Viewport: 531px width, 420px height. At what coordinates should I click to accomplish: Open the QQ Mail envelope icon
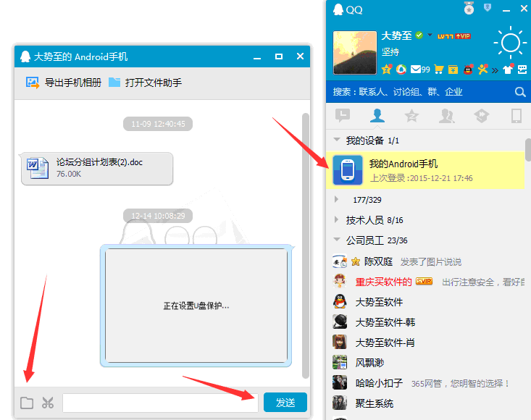[x=415, y=70]
